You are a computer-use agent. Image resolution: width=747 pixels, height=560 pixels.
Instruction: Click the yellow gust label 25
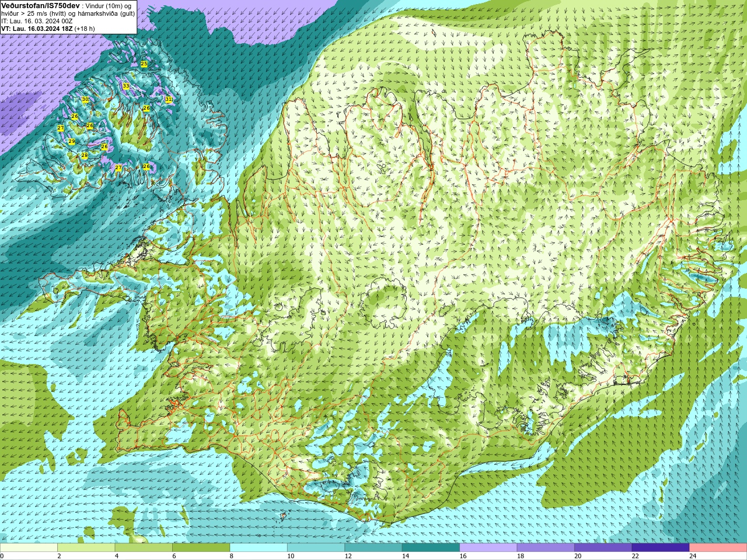144,64
